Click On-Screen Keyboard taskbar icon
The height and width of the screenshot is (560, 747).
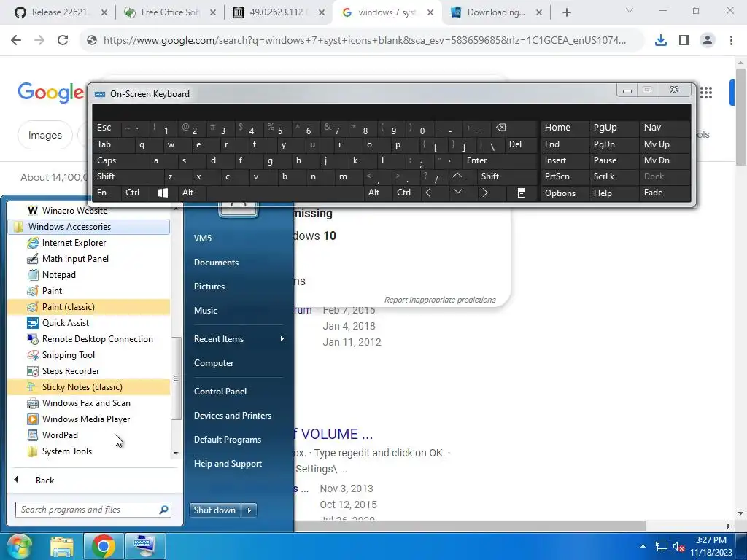click(x=144, y=546)
